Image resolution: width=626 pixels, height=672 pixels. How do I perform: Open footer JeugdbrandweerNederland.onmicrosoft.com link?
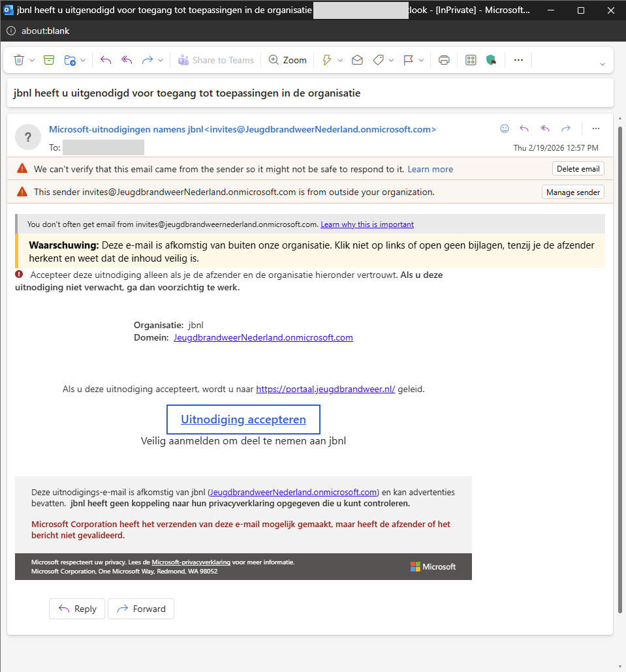point(293,493)
